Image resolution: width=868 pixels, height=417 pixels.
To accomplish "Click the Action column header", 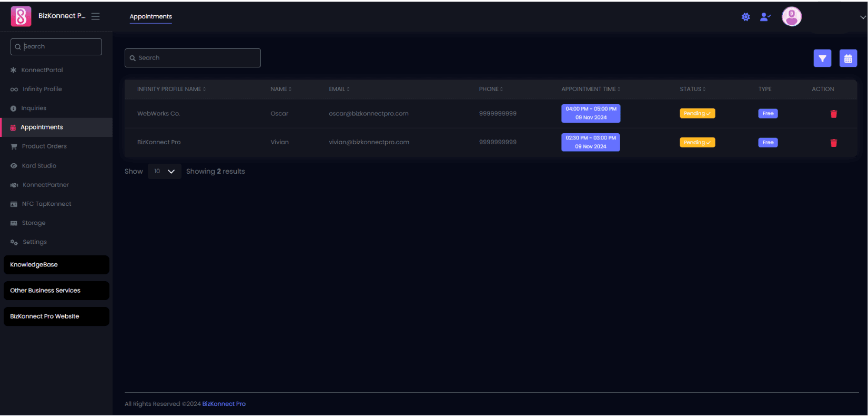I will 823,90.
